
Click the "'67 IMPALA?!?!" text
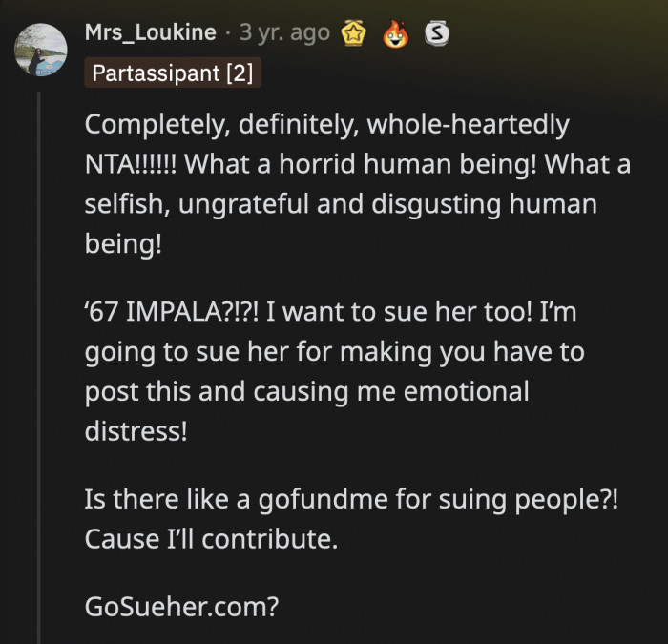168,309
